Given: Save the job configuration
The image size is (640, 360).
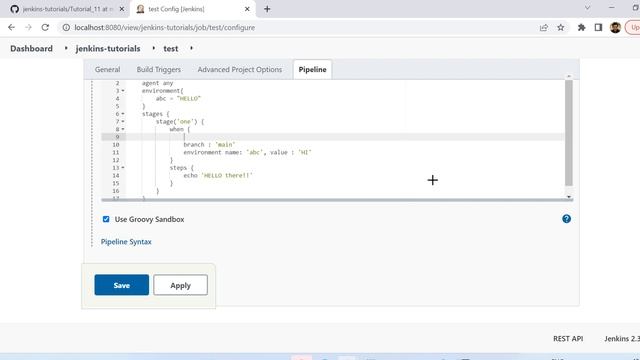Looking at the screenshot, I should coord(122,285).
